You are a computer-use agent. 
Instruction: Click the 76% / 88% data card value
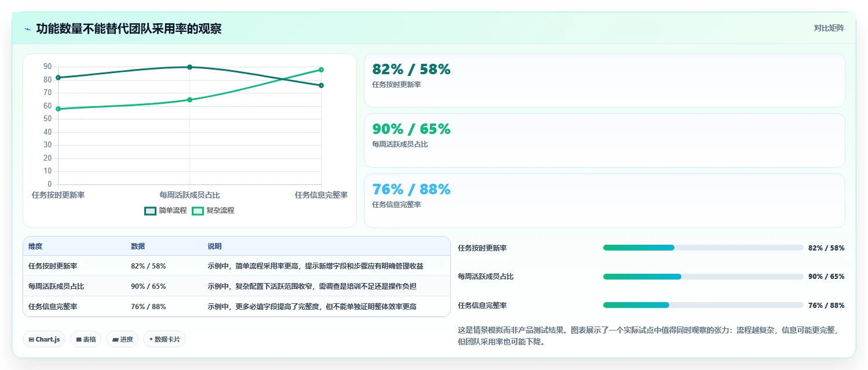click(x=411, y=189)
